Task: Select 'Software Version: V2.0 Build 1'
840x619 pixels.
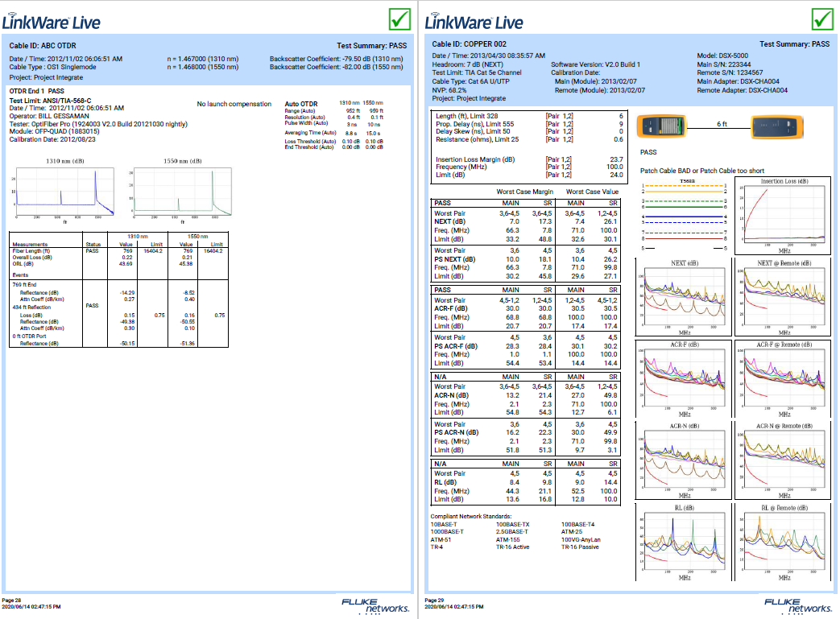Action: point(596,64)
